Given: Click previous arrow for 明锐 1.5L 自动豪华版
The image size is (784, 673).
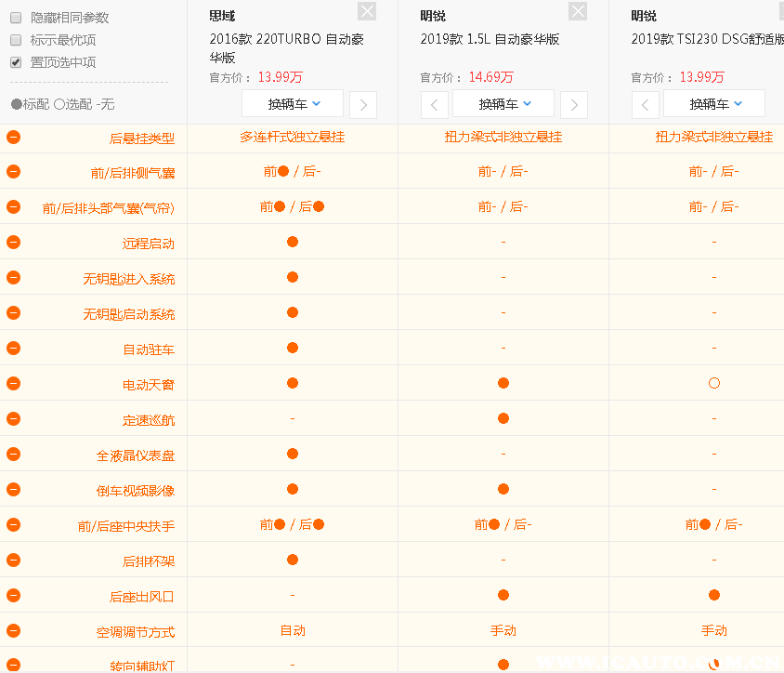Looking at the screenshot, I should tap(435, 105).
